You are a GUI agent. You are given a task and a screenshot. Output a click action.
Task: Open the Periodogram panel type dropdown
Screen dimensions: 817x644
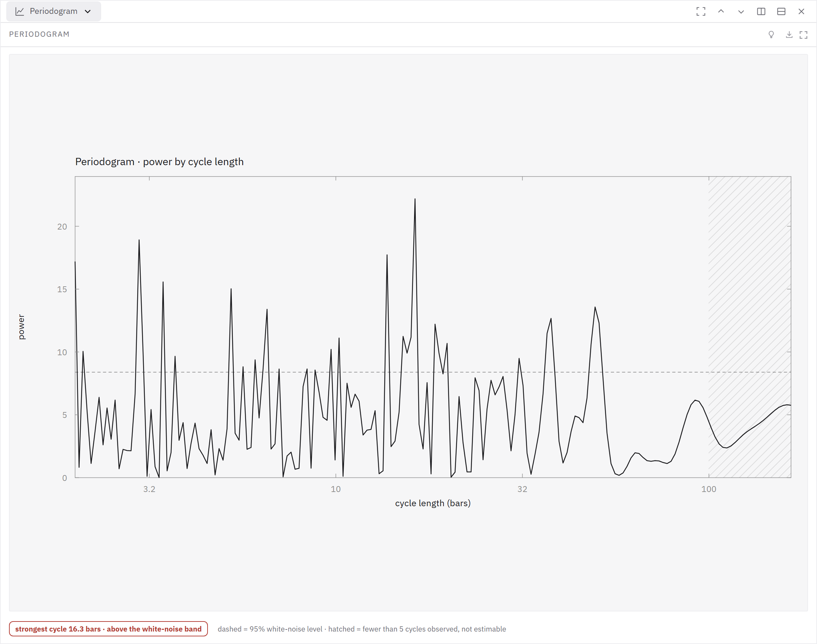tap(54, 11)
